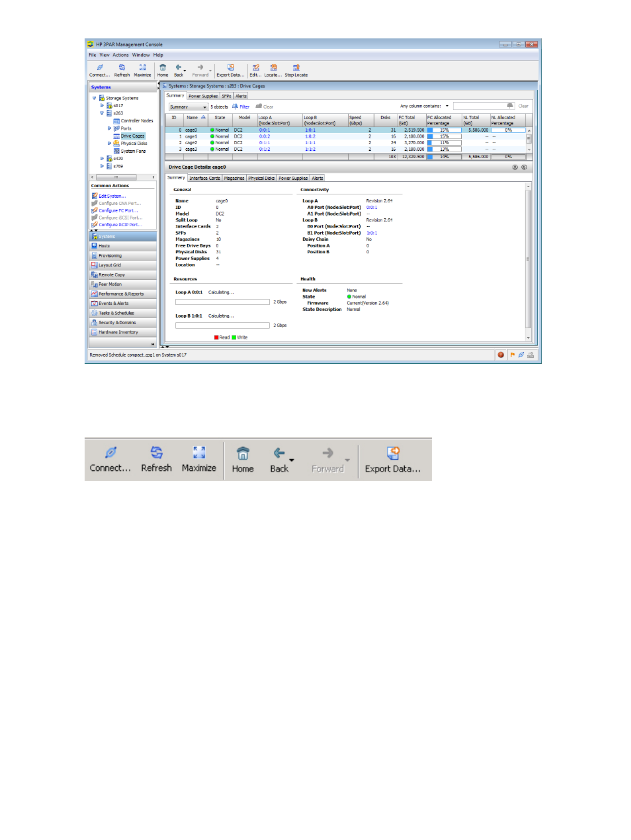The height and width of the screenshot is (840, 631).
Task: Open the Layout Grid manager pane
Action: click(x=123, y=265)
